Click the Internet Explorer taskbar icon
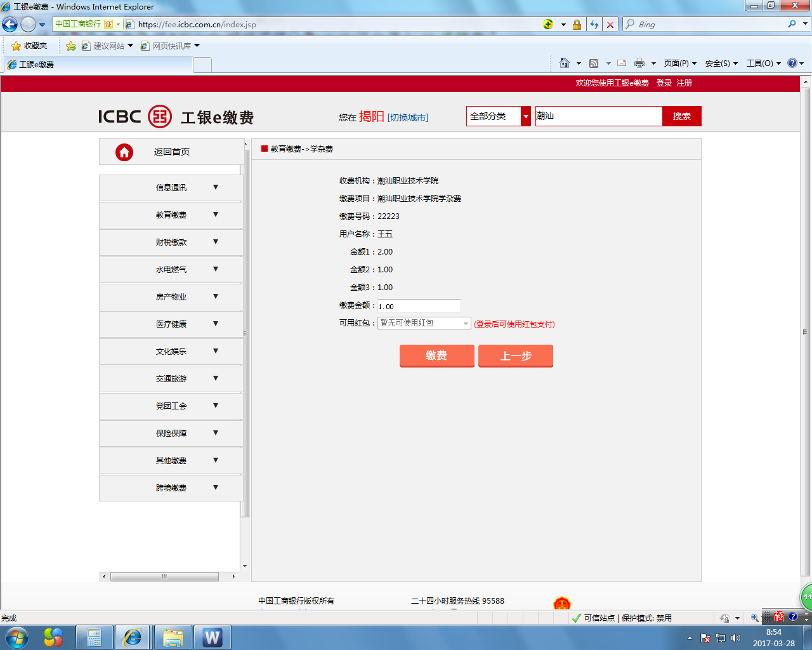The image size is (812, 650). [133, 637]
